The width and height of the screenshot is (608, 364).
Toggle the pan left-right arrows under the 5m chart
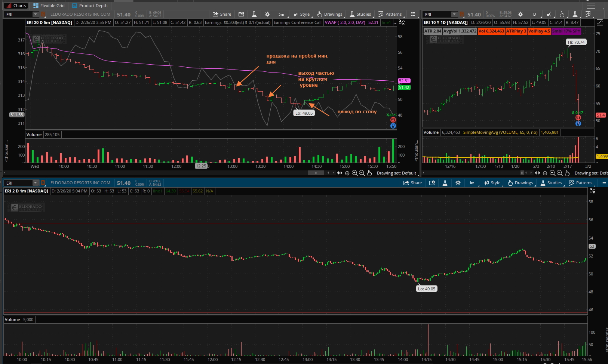(x=340, y=173)
